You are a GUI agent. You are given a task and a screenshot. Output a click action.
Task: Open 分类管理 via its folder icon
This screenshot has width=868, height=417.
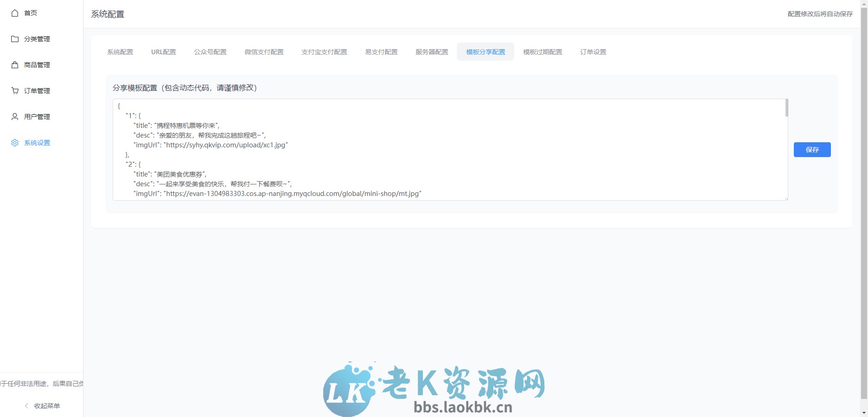coord(14,39)
